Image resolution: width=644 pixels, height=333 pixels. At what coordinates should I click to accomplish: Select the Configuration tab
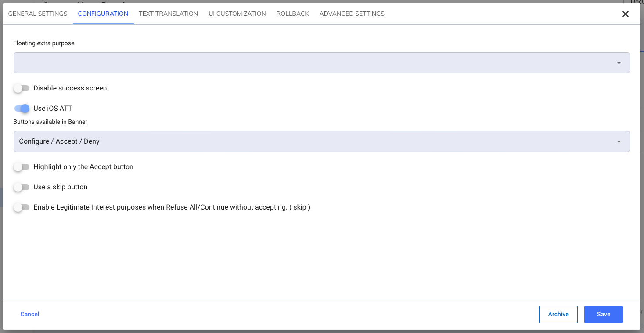pyautogui.click(x=103, y=14)
